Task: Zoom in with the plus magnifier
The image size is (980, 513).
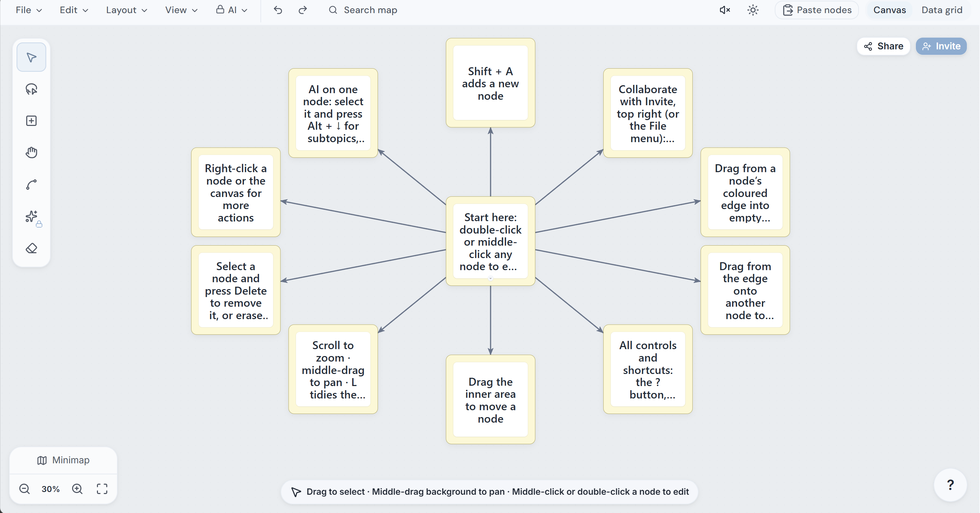Action: pos(77,489)
